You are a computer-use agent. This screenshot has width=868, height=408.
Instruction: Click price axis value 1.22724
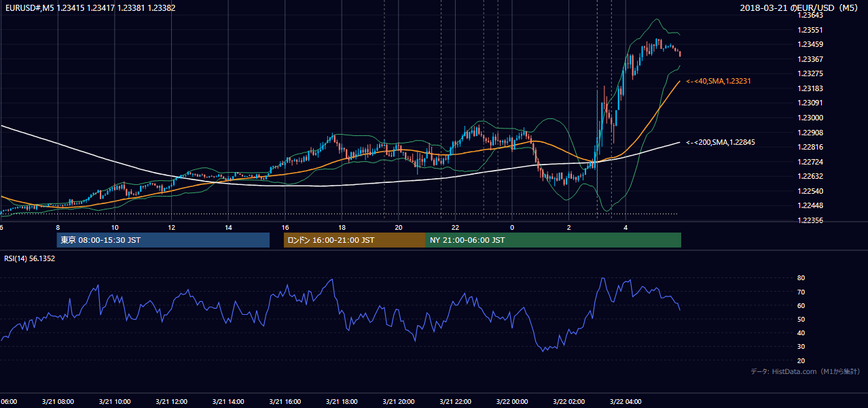(x=810, y=162)
